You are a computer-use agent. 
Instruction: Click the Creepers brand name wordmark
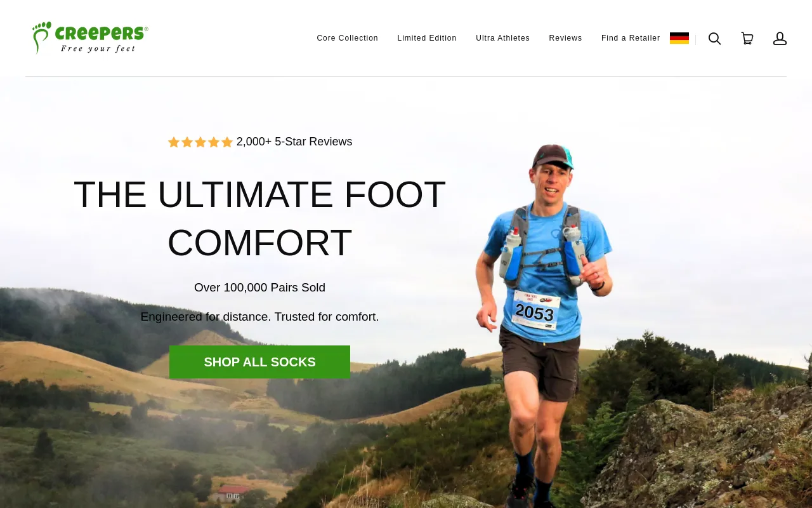pos(101,33)
